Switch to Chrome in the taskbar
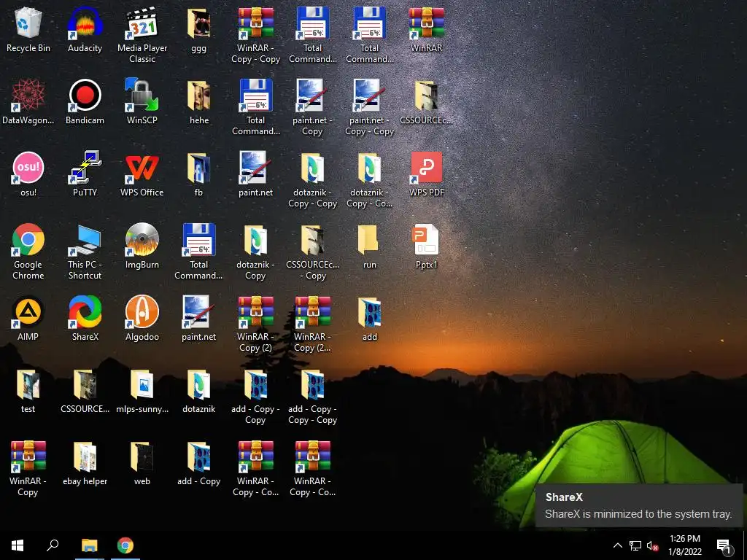The width and height of the screenshot is (747, 560). pos(125,545)
